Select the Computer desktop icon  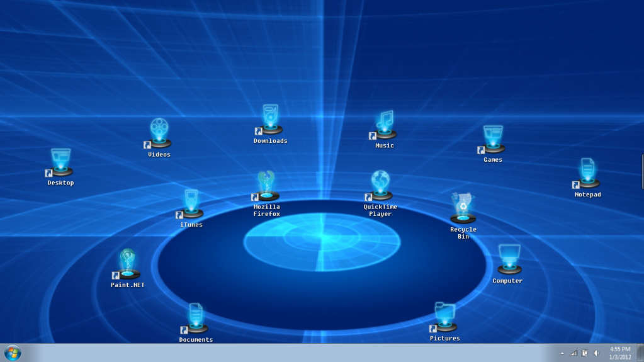(509, 261)
